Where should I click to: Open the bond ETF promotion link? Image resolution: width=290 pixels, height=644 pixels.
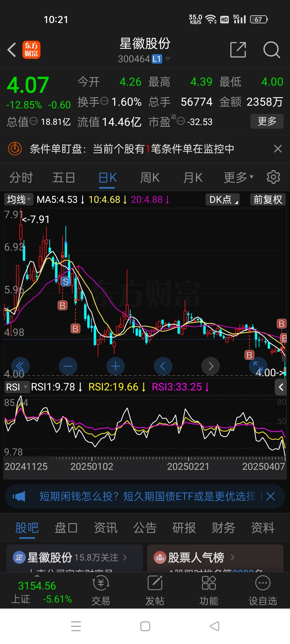point(147,496)
